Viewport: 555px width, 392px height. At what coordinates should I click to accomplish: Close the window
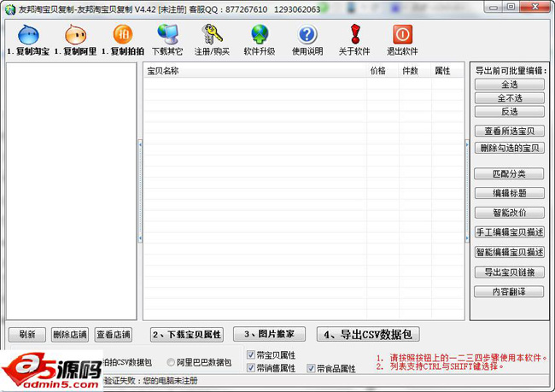535,7
